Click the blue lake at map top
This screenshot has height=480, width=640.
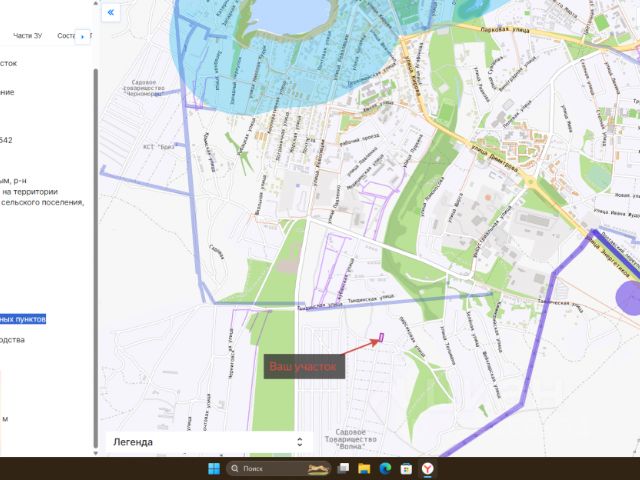click(x=290, y=16)
